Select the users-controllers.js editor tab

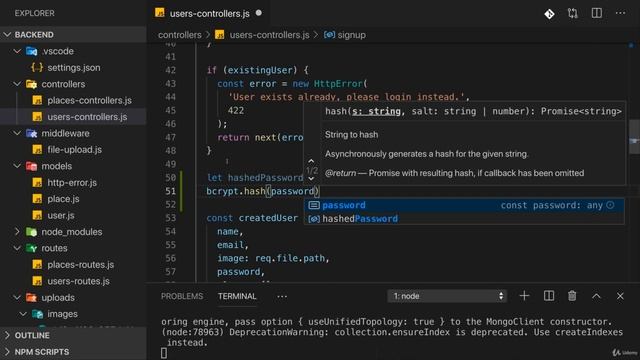209,13
